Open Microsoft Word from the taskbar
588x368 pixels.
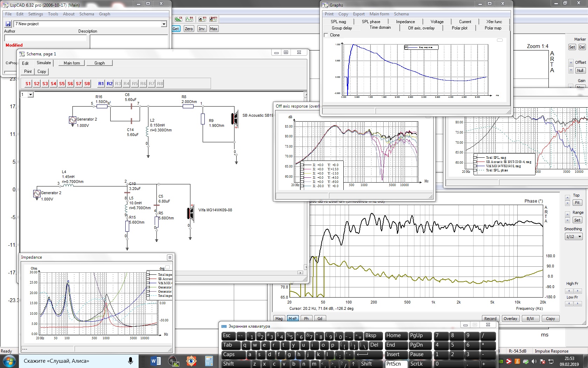[155, 361]
